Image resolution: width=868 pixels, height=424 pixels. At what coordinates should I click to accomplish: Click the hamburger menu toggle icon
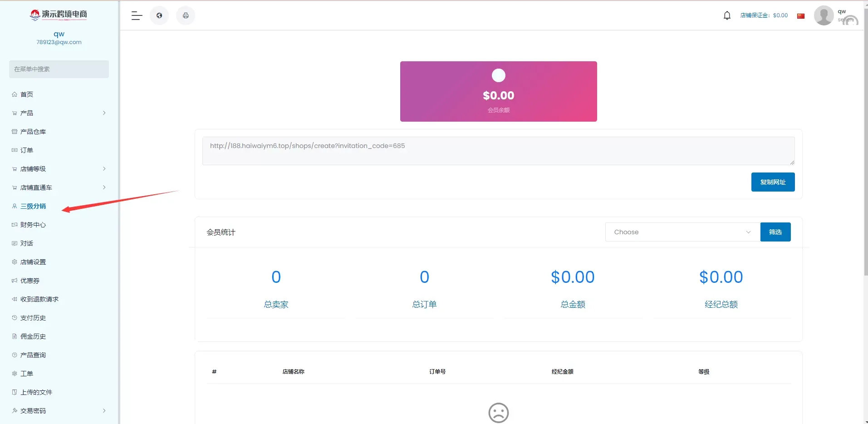tap(137, 16)
